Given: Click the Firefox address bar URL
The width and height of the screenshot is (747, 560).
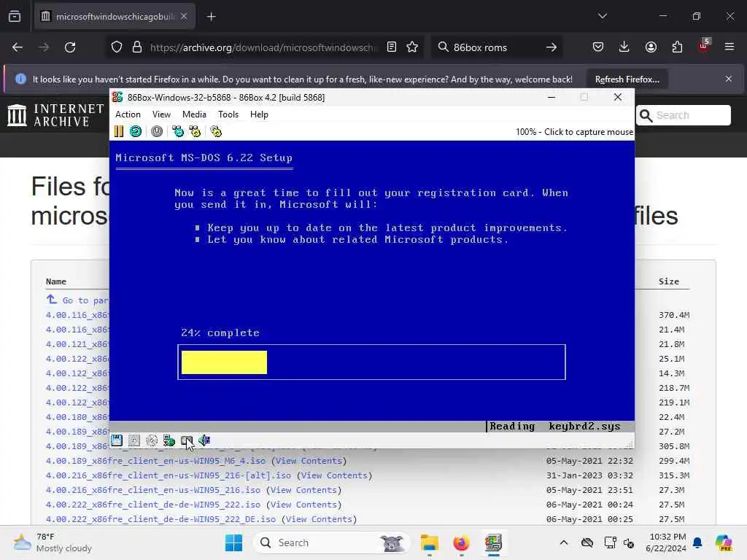Looking at the screenshot, I should click(264, 47).
